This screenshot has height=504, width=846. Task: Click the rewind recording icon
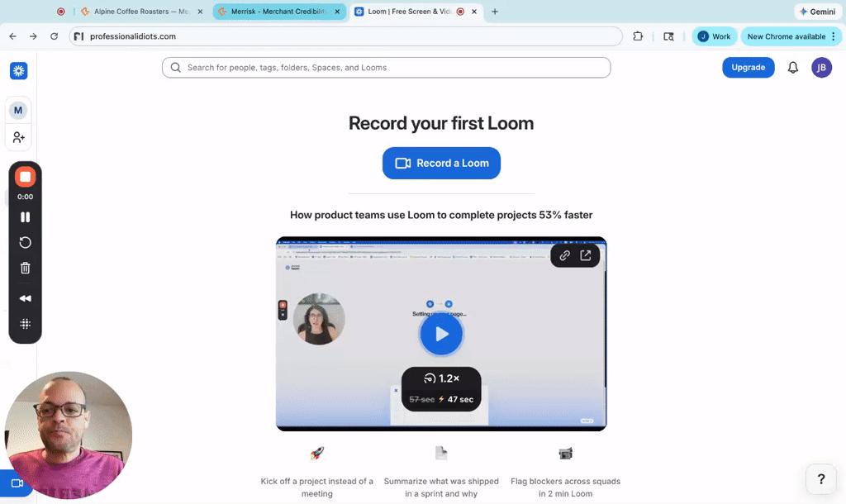pos(25,298)
